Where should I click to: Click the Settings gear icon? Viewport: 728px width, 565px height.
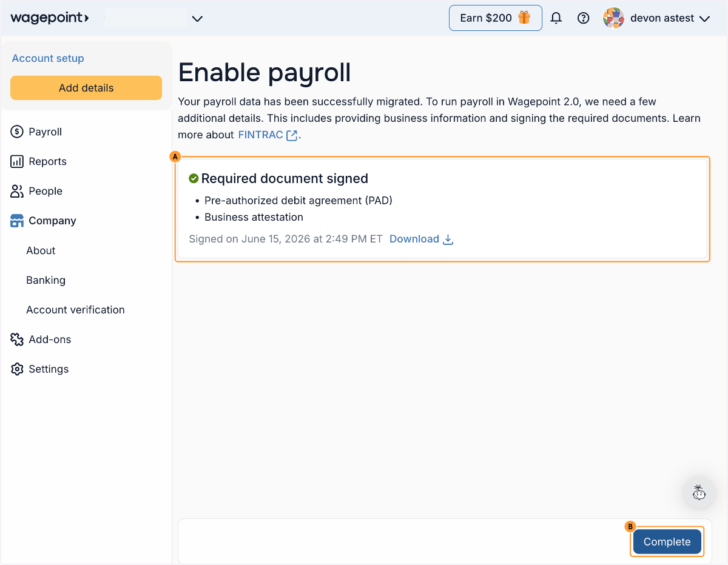17,369
